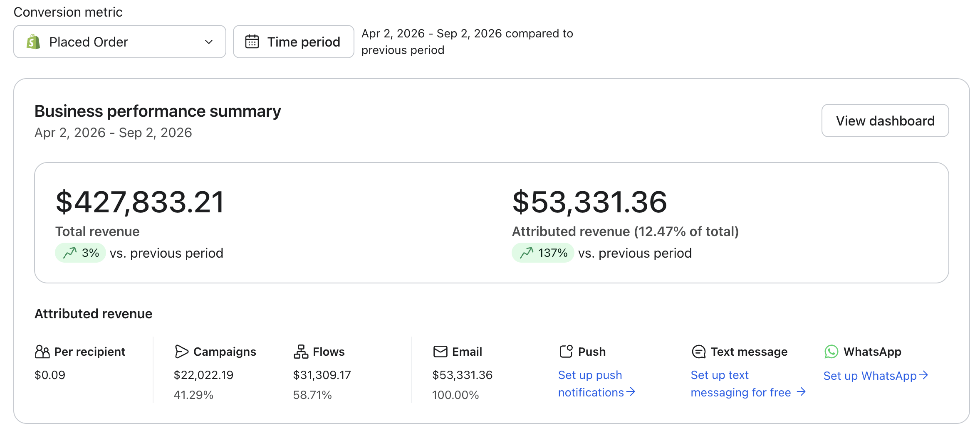980x438 pixels.
Task: Open the Time period picker
Action: (x=294, y=42)
